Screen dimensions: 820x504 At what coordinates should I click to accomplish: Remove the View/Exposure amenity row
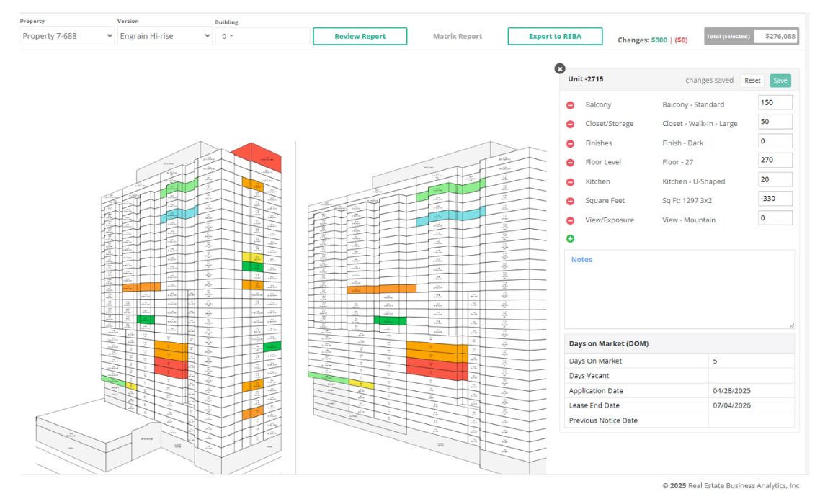click(x=570, y=220)
